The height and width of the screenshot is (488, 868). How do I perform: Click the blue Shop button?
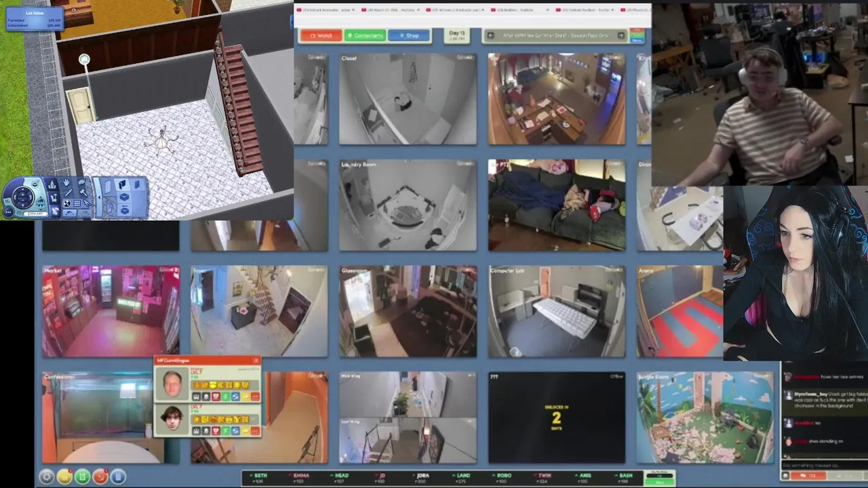click(x=409, y=35)
